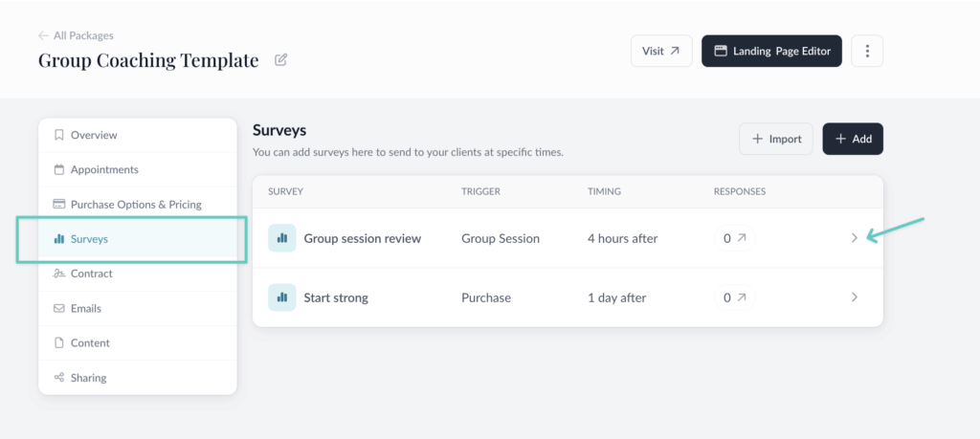Expand the Start strong row chevron
Screen dimensions: 980x439
(x=855, y=297)
